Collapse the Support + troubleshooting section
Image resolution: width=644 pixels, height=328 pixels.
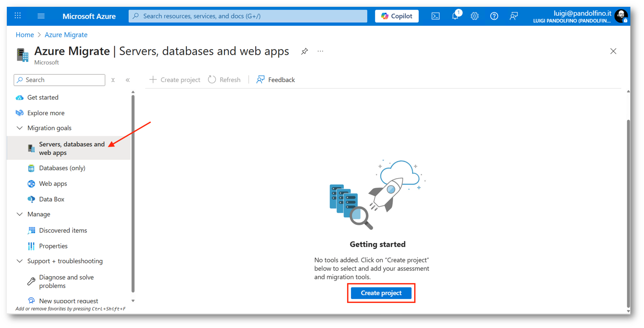click(x=20, y=261)
